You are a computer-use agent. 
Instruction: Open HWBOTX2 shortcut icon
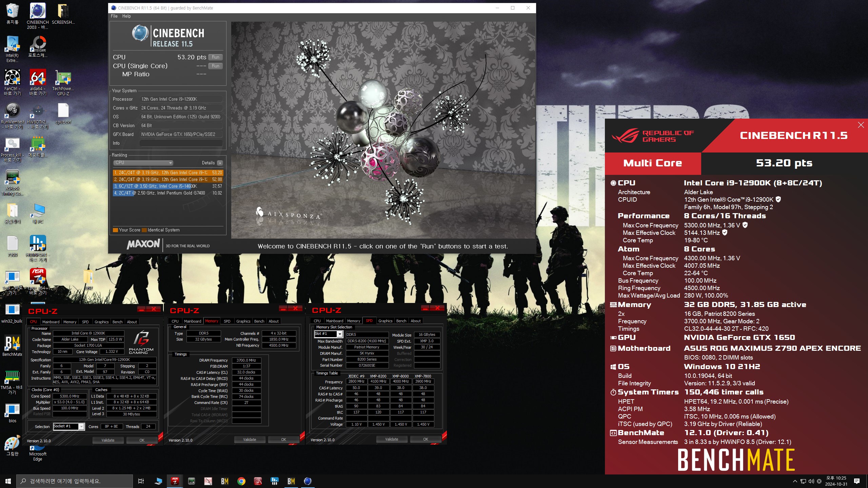38,116
